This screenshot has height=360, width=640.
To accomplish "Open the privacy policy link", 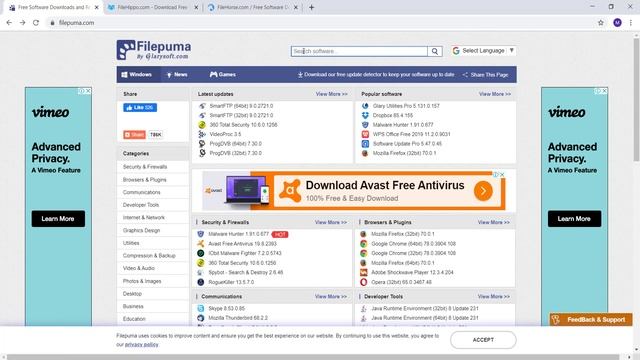I will (x=141, y=344).
